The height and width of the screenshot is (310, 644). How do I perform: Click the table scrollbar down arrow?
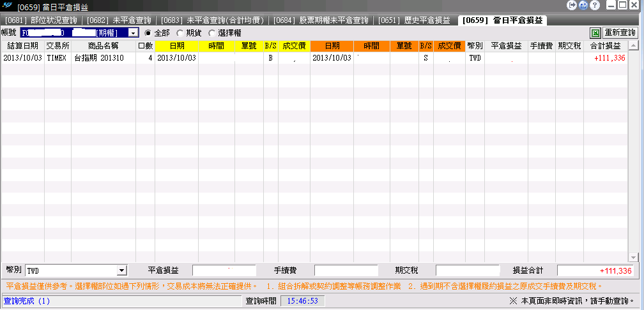click(x=633, y=257)
